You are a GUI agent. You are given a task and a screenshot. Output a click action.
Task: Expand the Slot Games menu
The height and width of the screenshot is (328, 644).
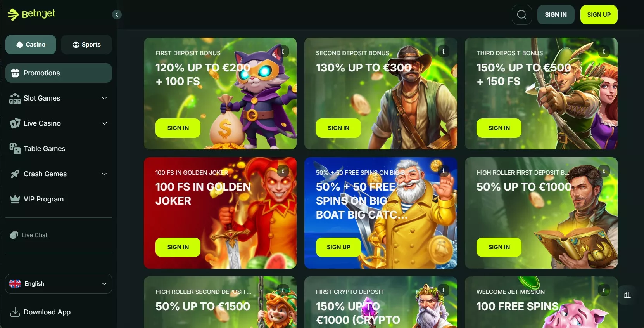(x=59, y=98)
